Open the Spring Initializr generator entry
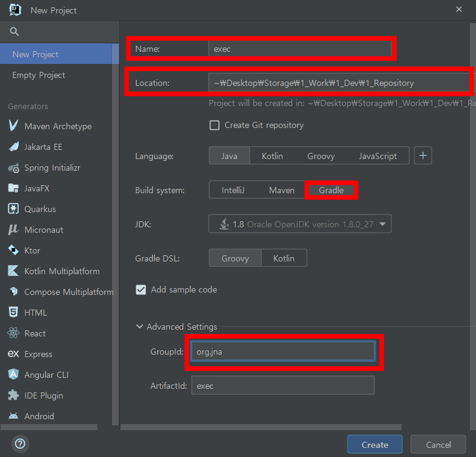The height and width of the screenshot is (457, 476). click(x=56, y=168)
